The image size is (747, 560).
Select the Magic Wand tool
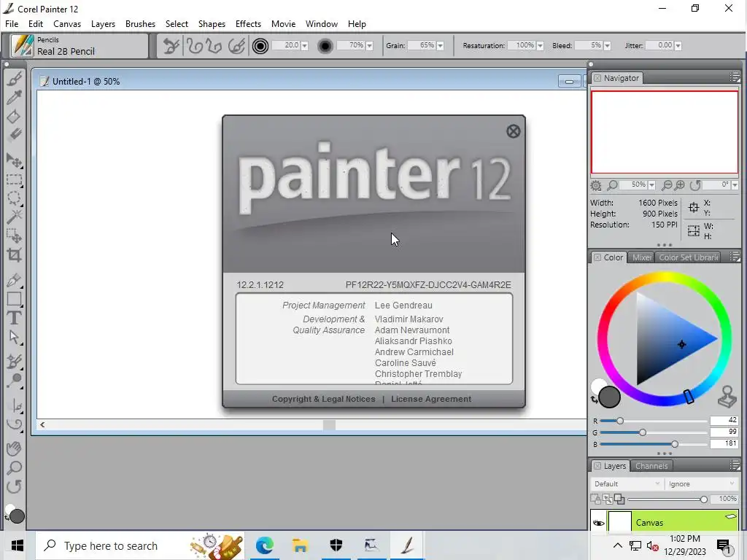pos(15,217)
